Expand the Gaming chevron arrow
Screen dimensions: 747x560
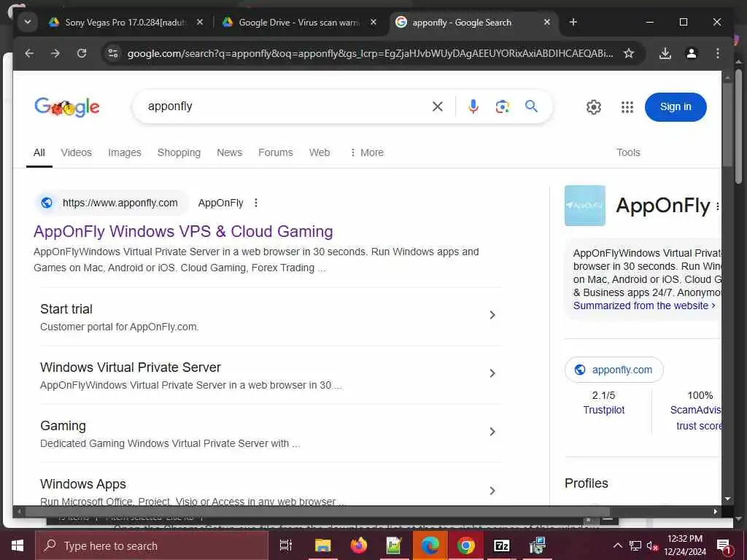(492, 432)
